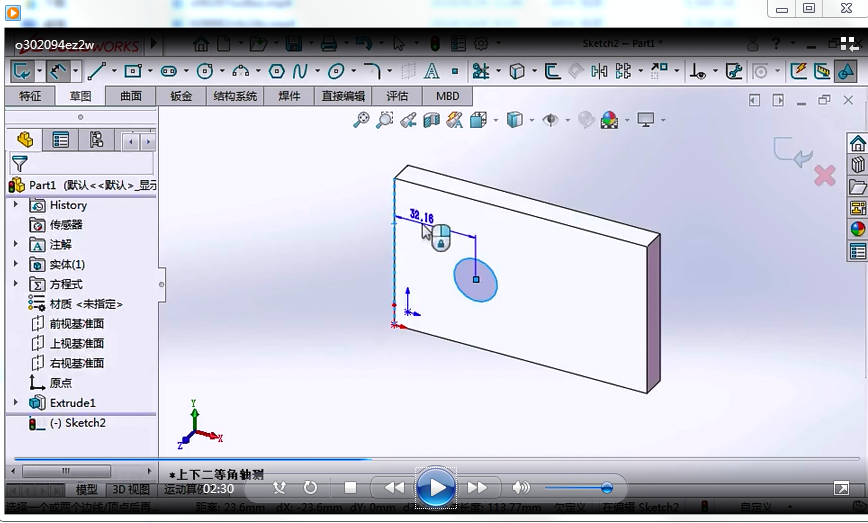Open the PropertyManager panel tab
Screen dimensions: 868x523
point(61,140)
